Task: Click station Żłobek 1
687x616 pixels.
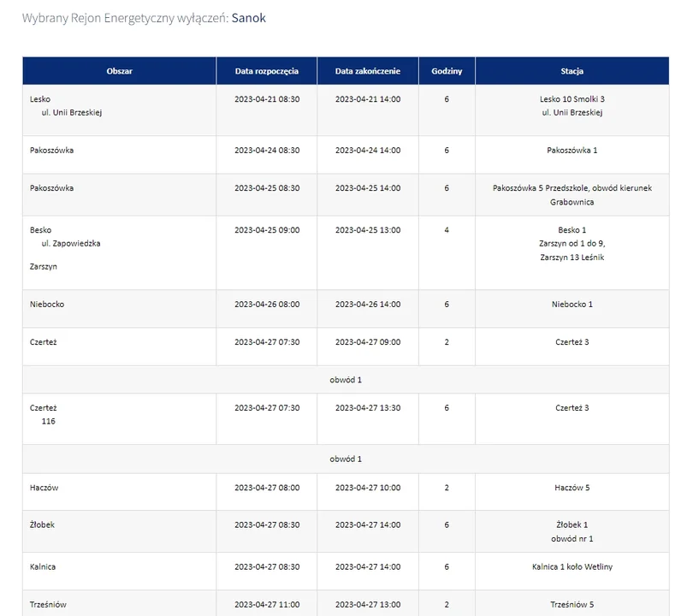Action: pos(572,524)
